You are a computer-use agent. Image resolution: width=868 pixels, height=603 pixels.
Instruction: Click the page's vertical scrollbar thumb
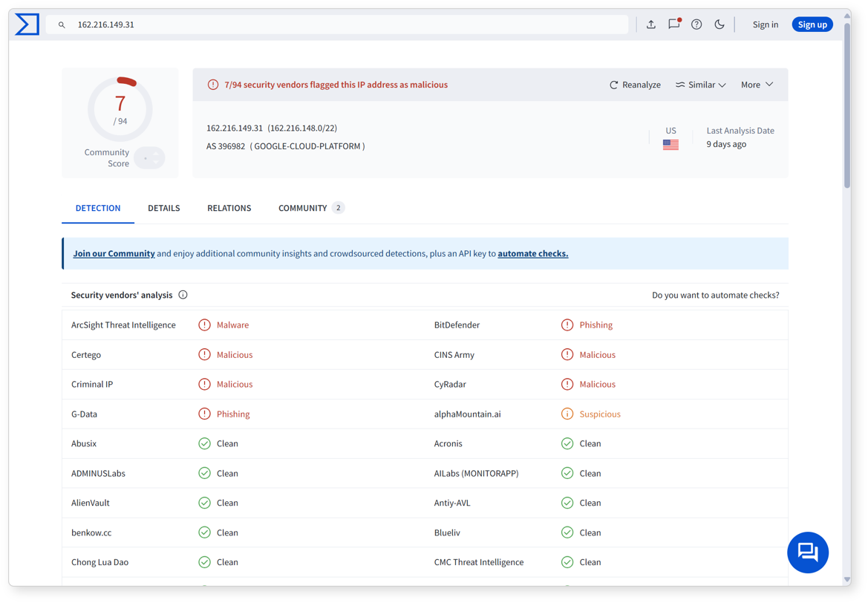click(x=847, y=105)
